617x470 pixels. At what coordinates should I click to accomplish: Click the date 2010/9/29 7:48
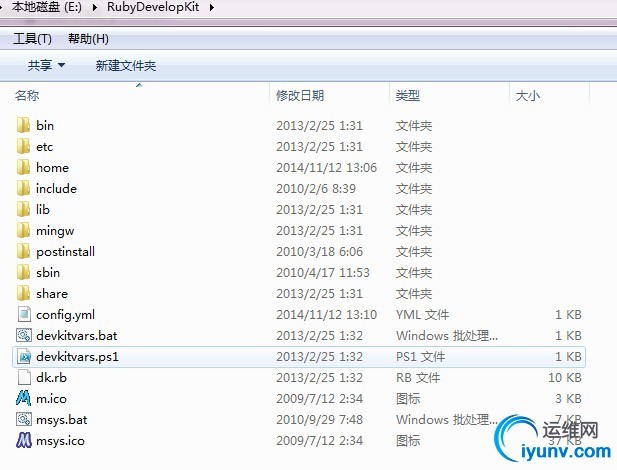coord(320,420)
